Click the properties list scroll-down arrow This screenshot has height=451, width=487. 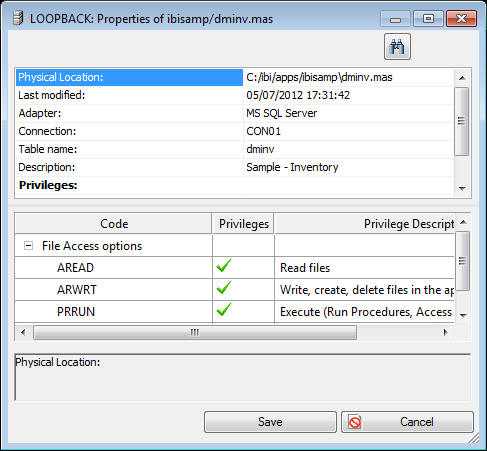click(462, 188)
